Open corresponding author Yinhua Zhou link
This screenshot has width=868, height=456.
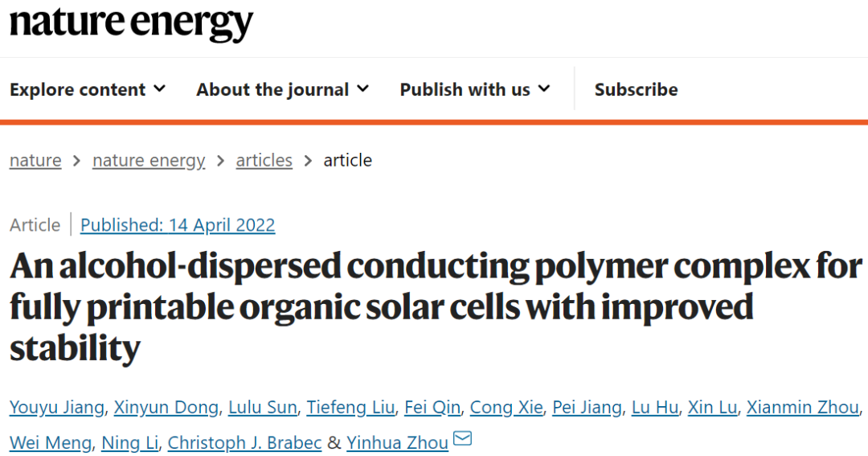point(398,442)
